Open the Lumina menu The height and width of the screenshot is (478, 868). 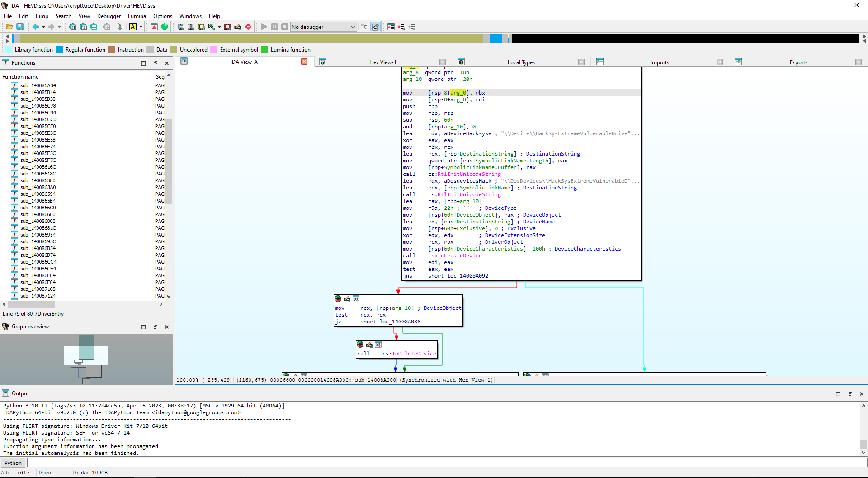point(137,16)
